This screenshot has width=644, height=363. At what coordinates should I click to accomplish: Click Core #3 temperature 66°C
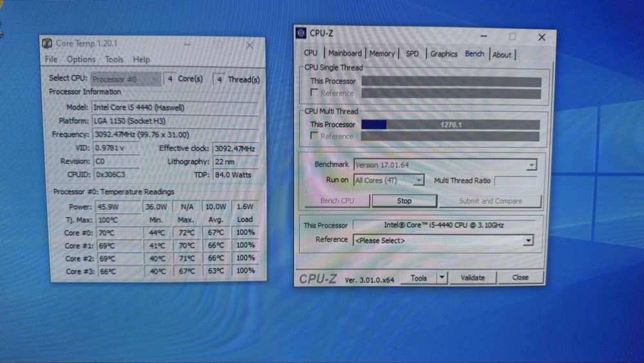[x=120, y=271]
